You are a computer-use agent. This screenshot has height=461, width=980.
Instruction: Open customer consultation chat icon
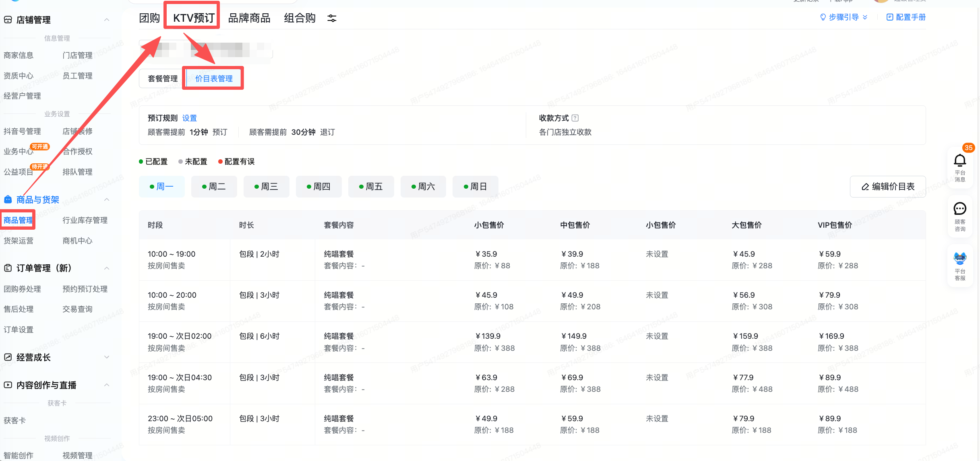[960, 209]
